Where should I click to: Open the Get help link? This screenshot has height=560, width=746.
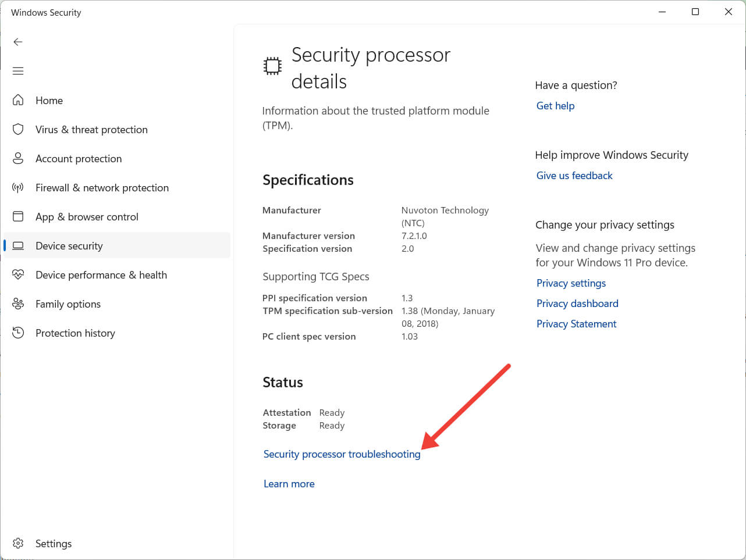(x=555, y=106)
